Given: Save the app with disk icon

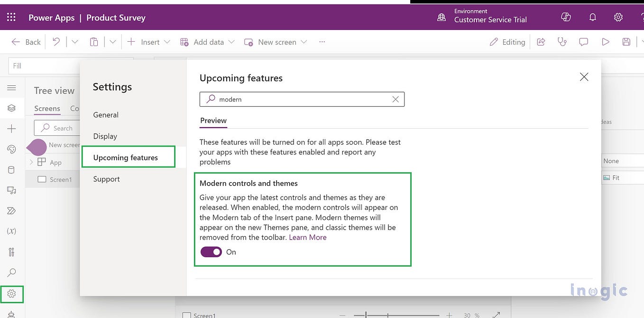Looking at the screenshot, I should tap(626, 42).
